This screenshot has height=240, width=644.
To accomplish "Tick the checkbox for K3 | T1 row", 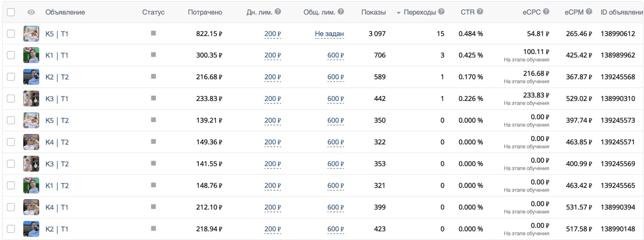I will [x=11, y=99].
